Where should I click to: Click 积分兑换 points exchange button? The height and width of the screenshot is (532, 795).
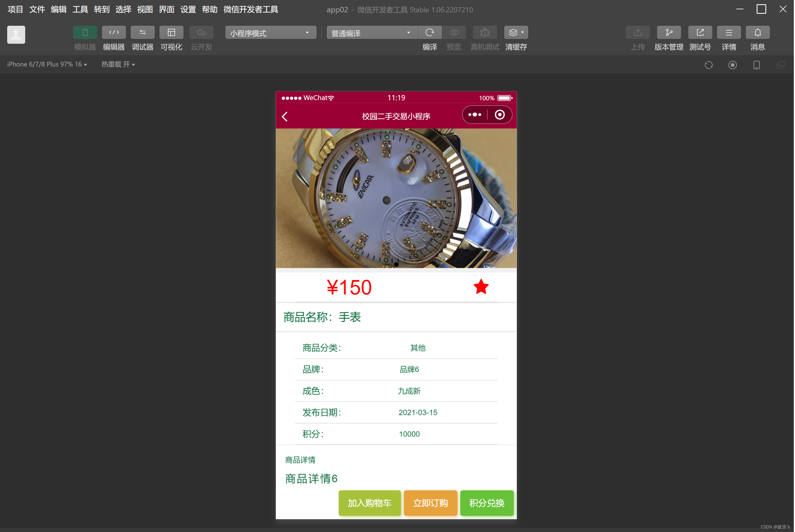(x=487, y=504)
